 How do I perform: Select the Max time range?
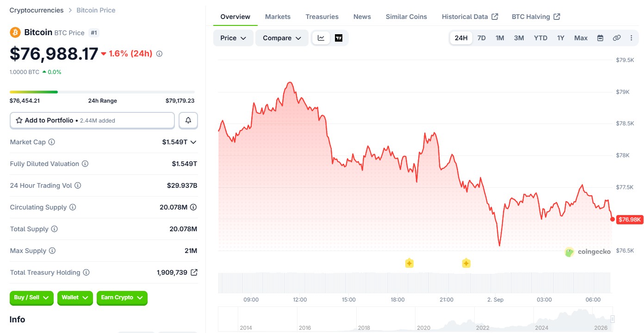[x=581, y=38]
